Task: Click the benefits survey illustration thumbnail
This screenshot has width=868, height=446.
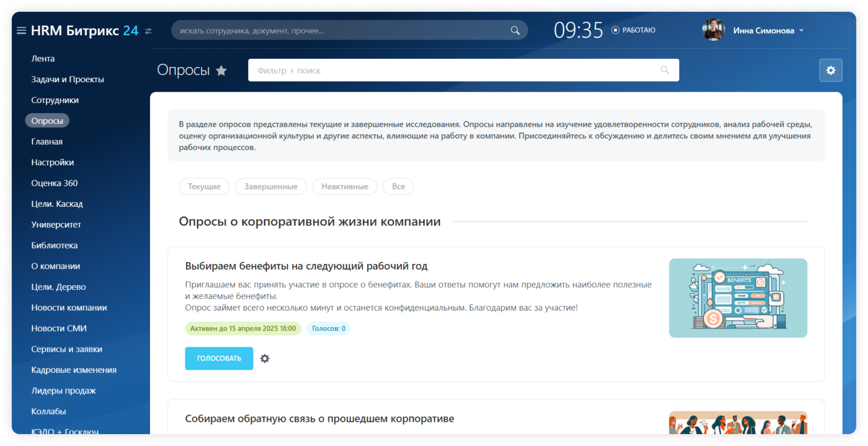Action: point(738,298)
